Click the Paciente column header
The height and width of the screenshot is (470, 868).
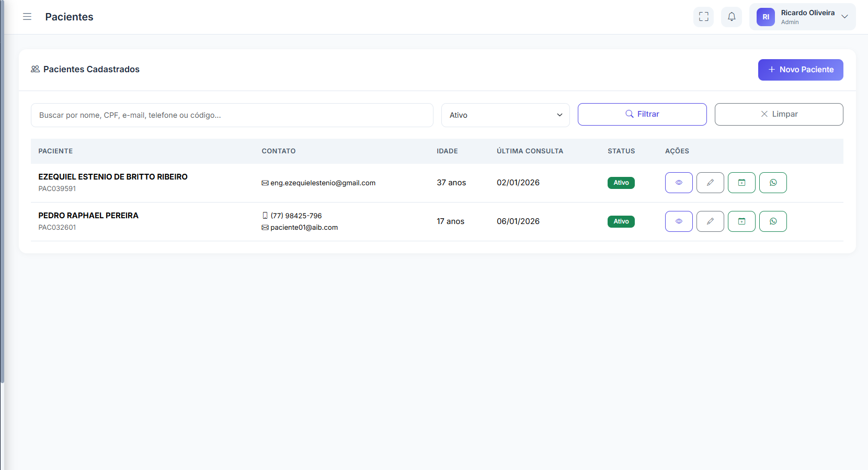(55, 151)
